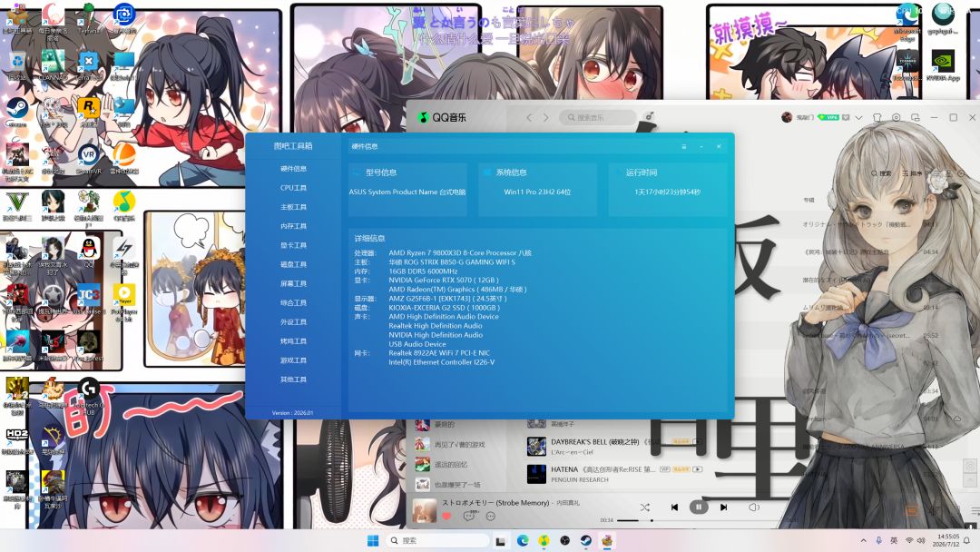Click the ROG STRIX B850-G GAMING WIFI S text
The height and width of the screenshot is (552, 980).
tap(452, 262)
